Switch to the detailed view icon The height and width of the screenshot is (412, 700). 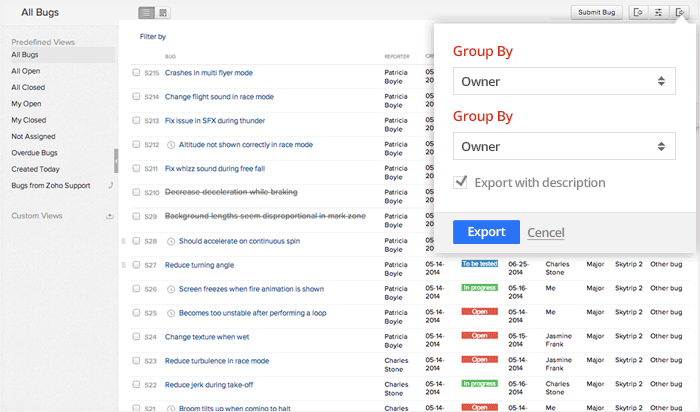pos(163,13)
